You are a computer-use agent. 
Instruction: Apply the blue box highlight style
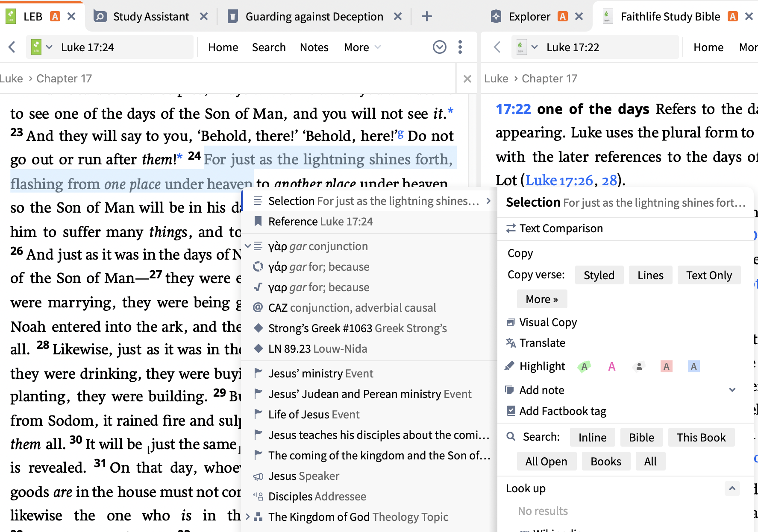pos(693,366)
